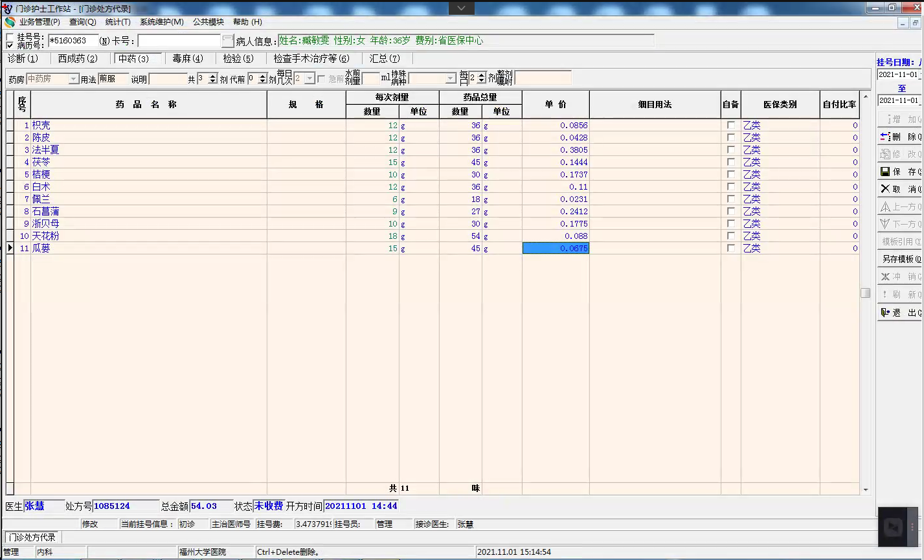Image resolution: width=924 pixels, height=560 pixels.
Task: Increase the 共 剂 dose count spinner
Action: click(x=213, y=76)
